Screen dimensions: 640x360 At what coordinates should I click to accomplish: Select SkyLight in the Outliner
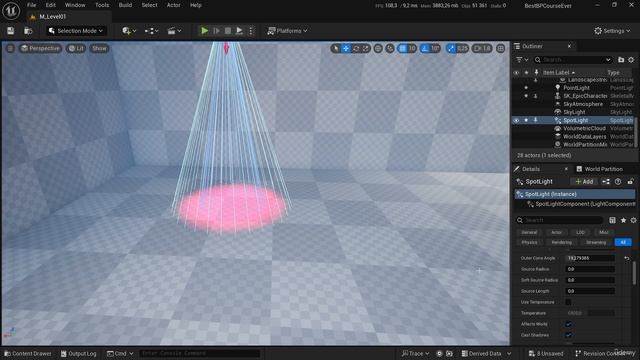[574, 112]
